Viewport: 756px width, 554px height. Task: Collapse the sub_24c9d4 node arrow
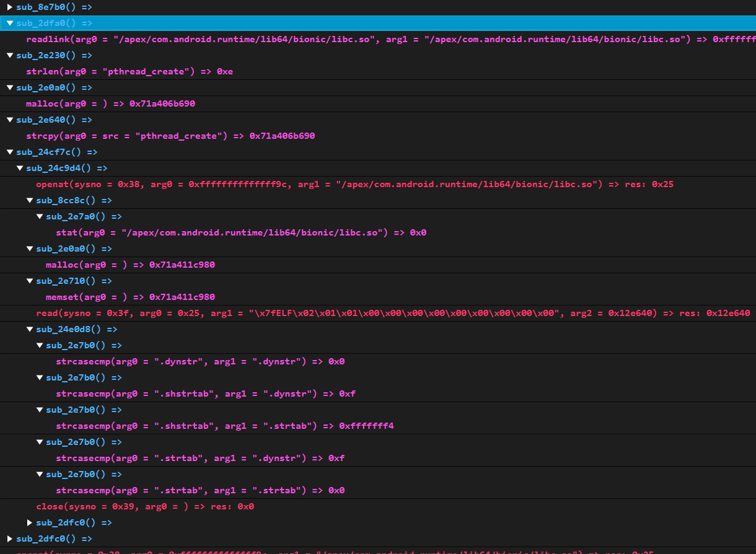(x=20, y=168)
